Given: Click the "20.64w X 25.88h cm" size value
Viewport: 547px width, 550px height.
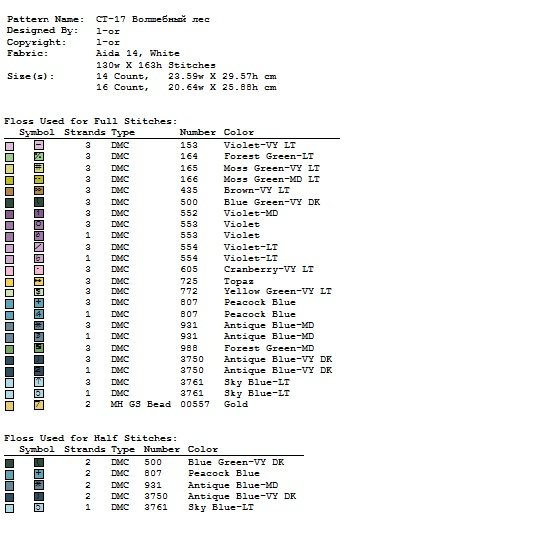Looking at the screenshot, I should coord(222,87).
